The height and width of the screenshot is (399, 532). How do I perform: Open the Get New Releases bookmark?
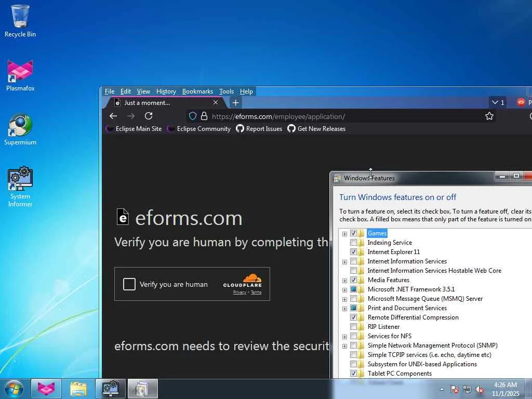click(x=316, y=129)
